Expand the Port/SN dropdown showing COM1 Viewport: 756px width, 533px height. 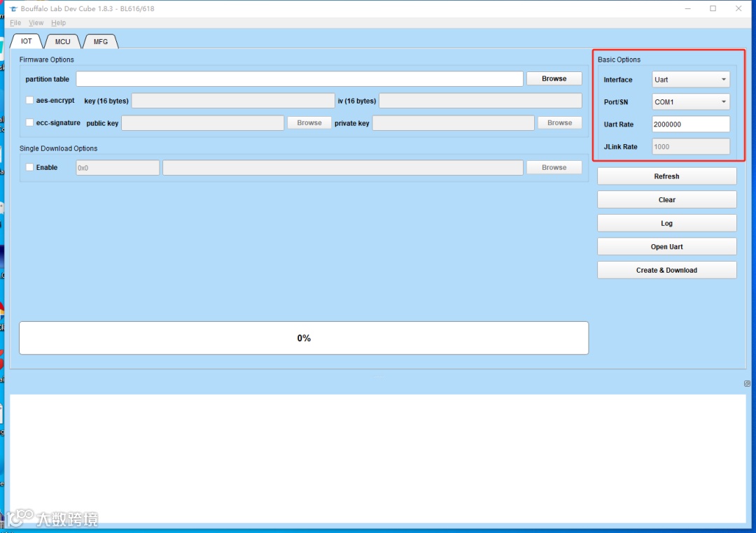[690, 101]
